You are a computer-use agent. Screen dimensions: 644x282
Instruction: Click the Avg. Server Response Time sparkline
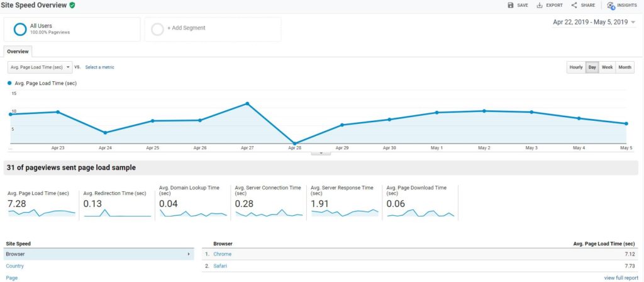tap(345, 213)
